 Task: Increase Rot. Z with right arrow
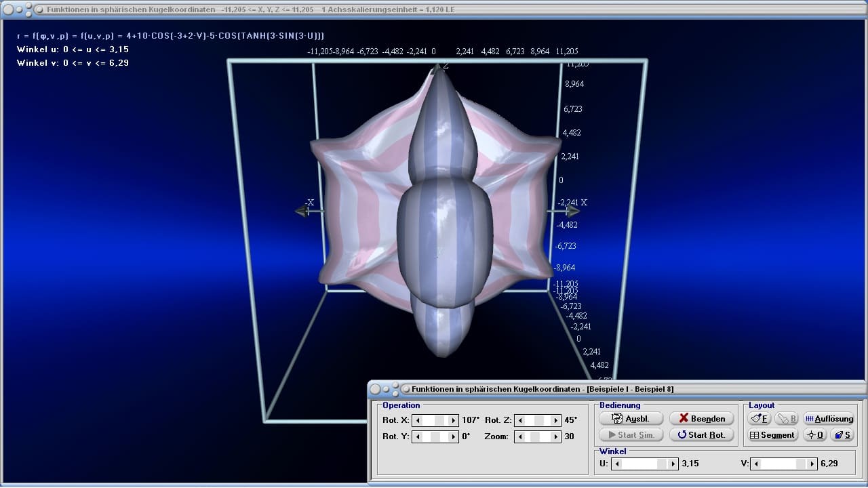(555, 420)
